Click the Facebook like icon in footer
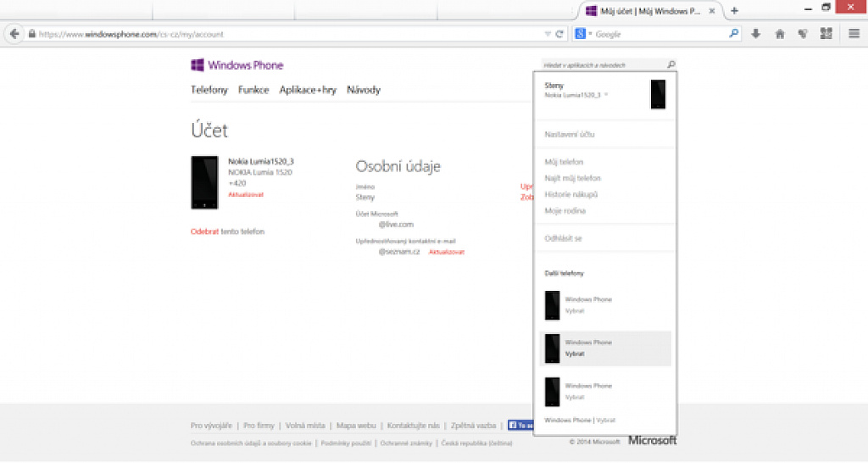The height and width of the screenshot is (463, 868). coord(520,426)
